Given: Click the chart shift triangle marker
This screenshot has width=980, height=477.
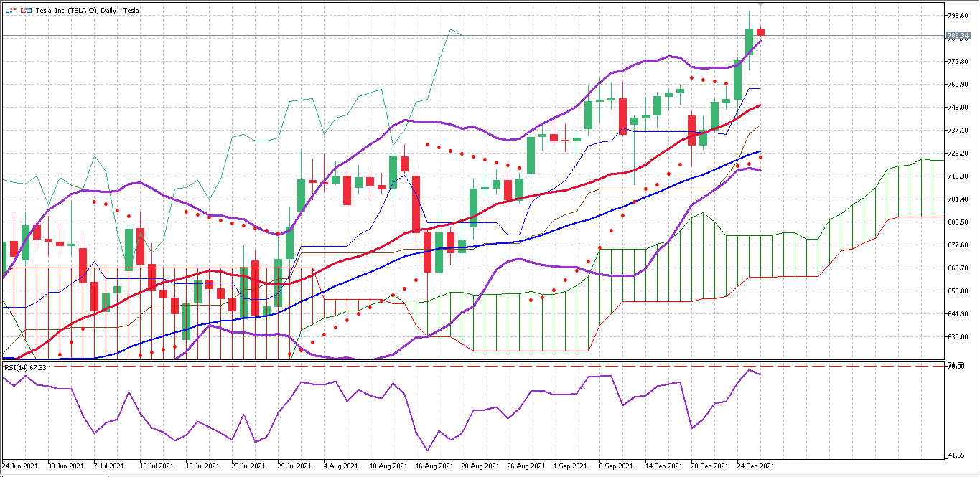Looking at the screenshot, I should [760, 4].
